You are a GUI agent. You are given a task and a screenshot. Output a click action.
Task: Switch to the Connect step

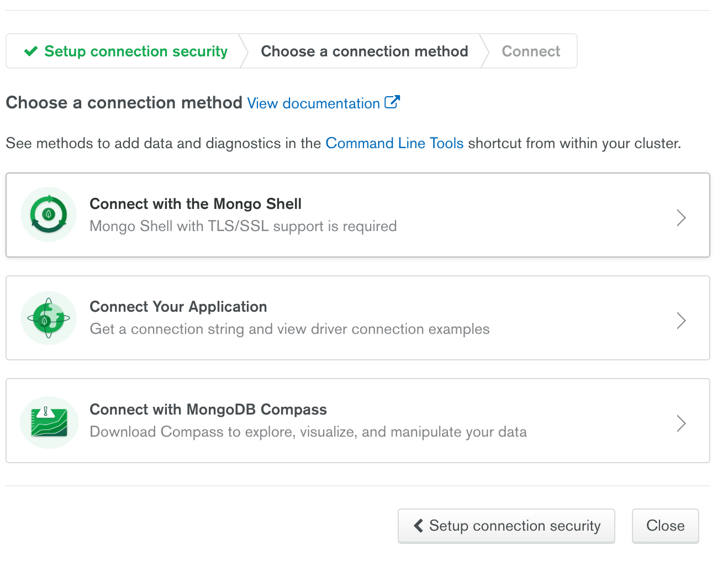530,51
